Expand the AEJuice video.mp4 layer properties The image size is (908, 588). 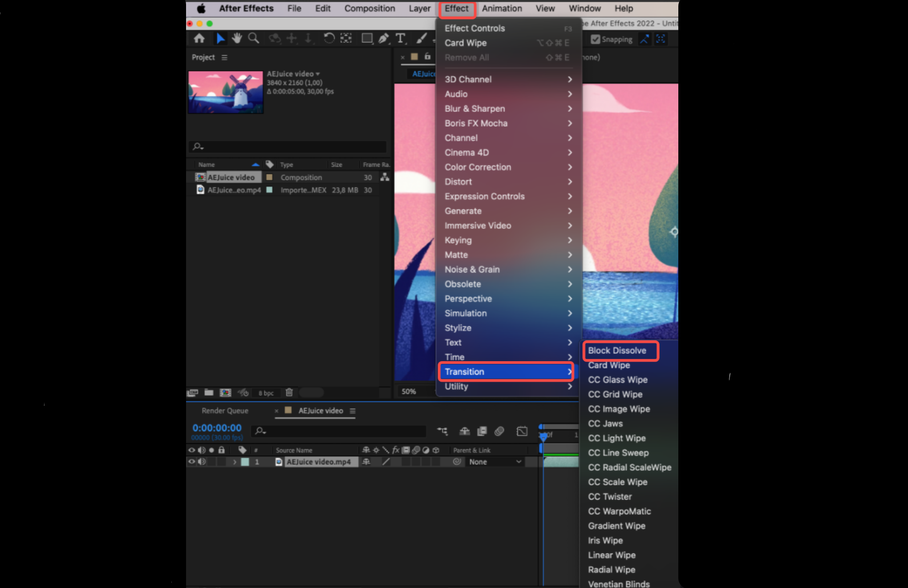tap(235, 462)
